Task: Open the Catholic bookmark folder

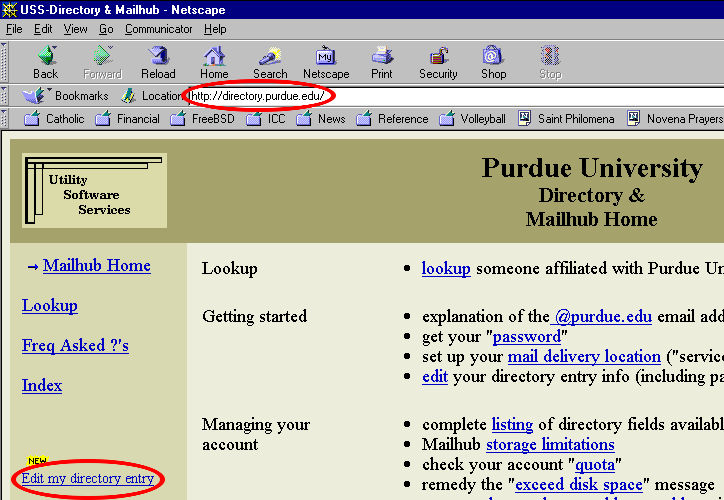Action: pos(54,119)
